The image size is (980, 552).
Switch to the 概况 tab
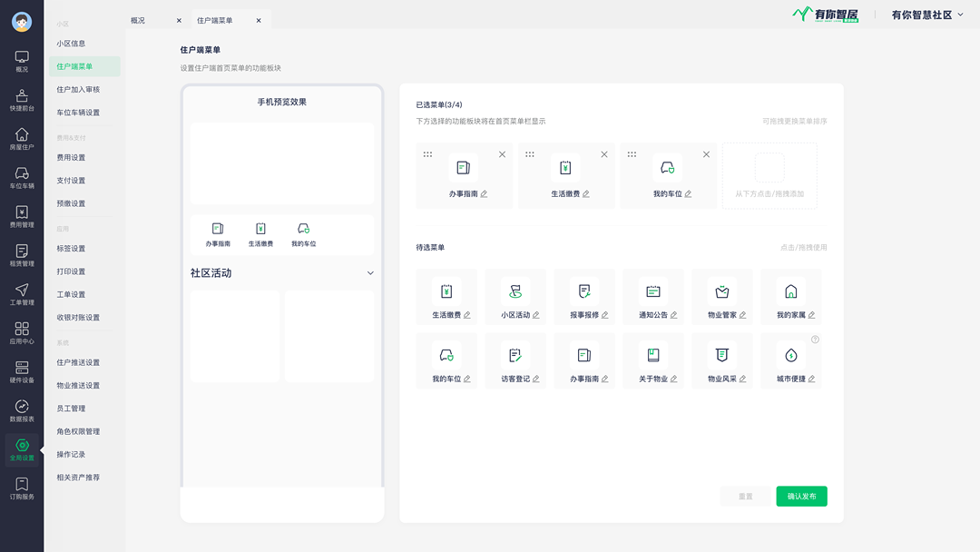(x=138, y=20)
